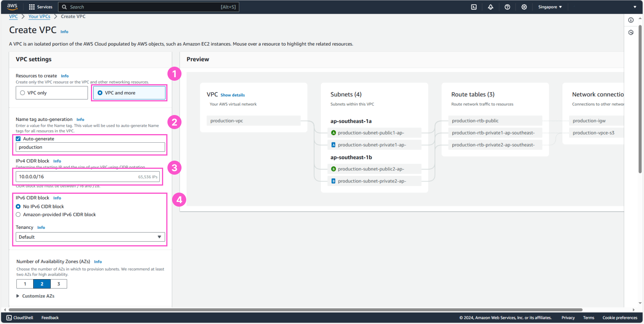The width and height of the screenshot is (644, 324).
Task: Select production-igw network connection
Action: pyautogui.click(x=596, y=121)
